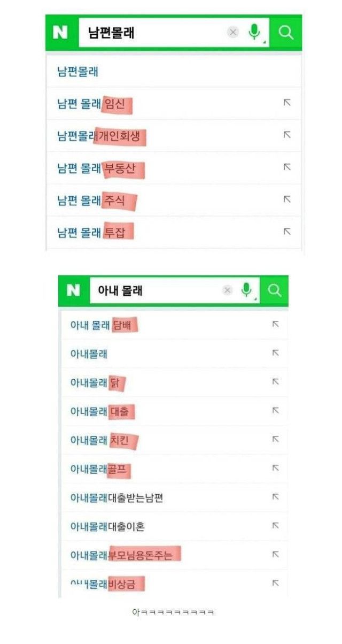
Task: Clear the 아내 몰래 search text
Action: pyautogui.click(x=228, y=290)
